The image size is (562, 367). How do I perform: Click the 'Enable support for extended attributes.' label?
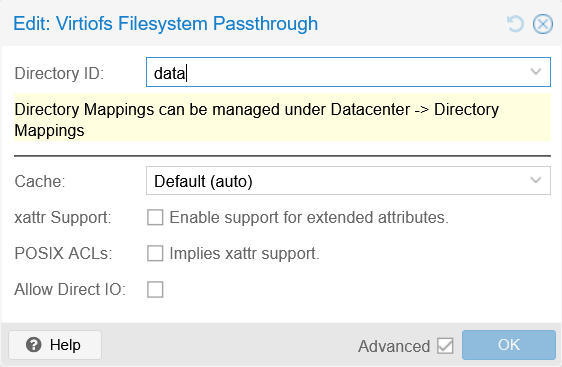[x=309, y=218]
